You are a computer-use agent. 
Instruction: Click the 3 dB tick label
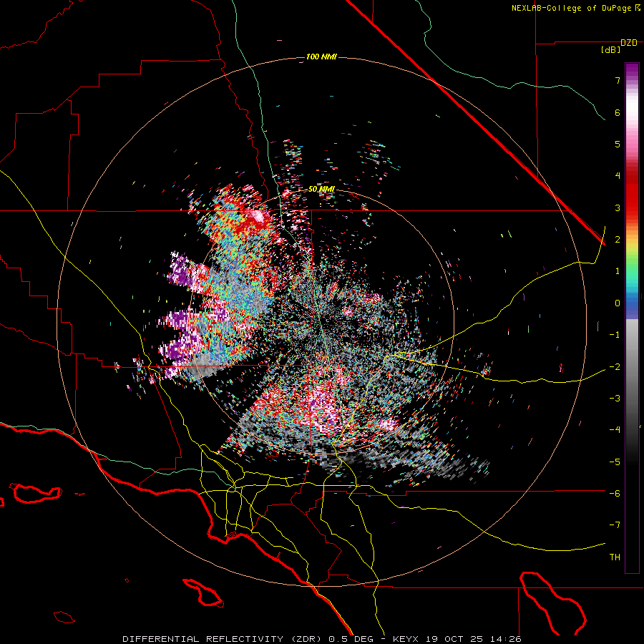click(x=618, y=208)
